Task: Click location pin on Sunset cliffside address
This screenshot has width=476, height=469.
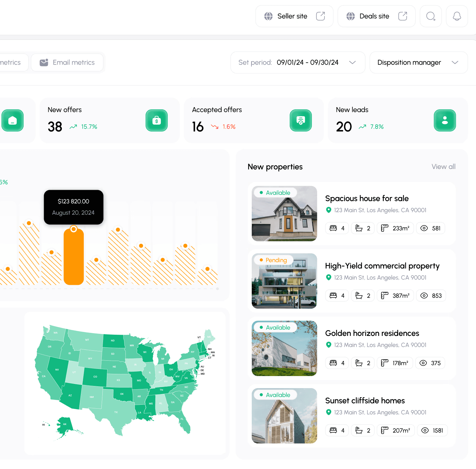Action: pyautogui.click(x=329, y=413)
